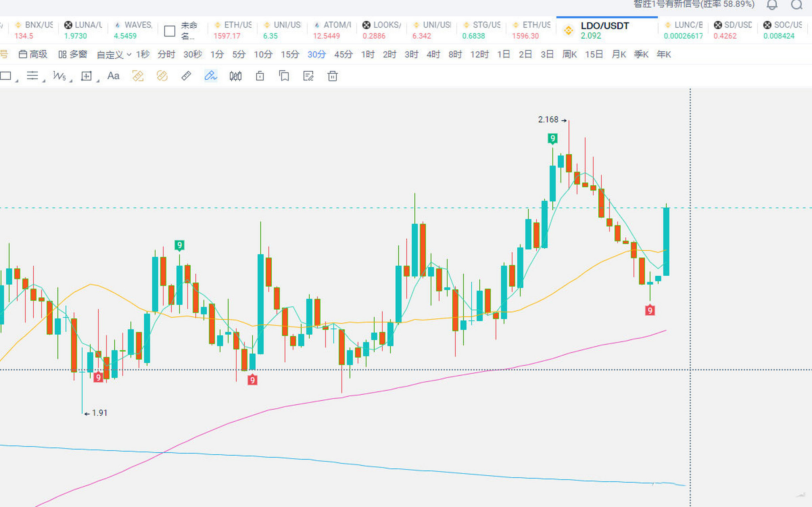Click the edit note icon

(308, 76)
